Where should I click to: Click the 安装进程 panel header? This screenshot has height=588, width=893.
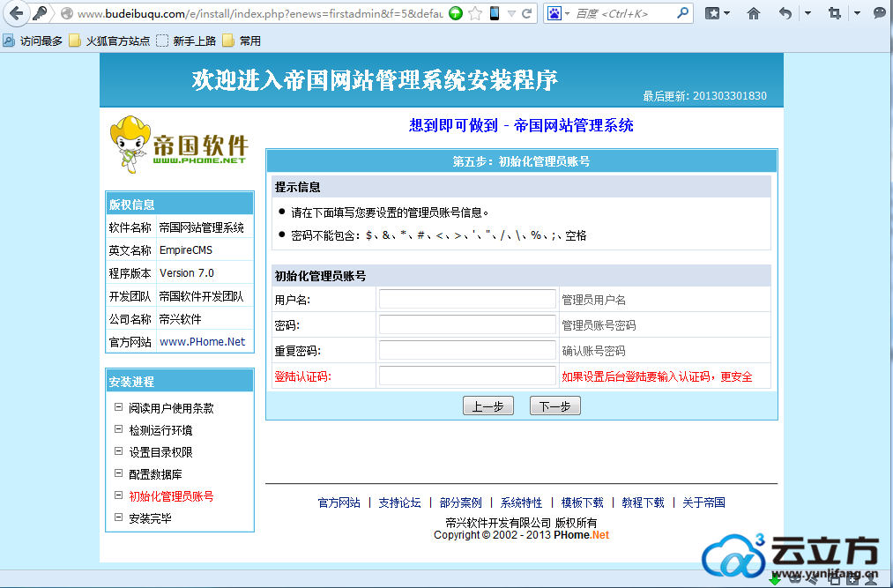(180, 381)
